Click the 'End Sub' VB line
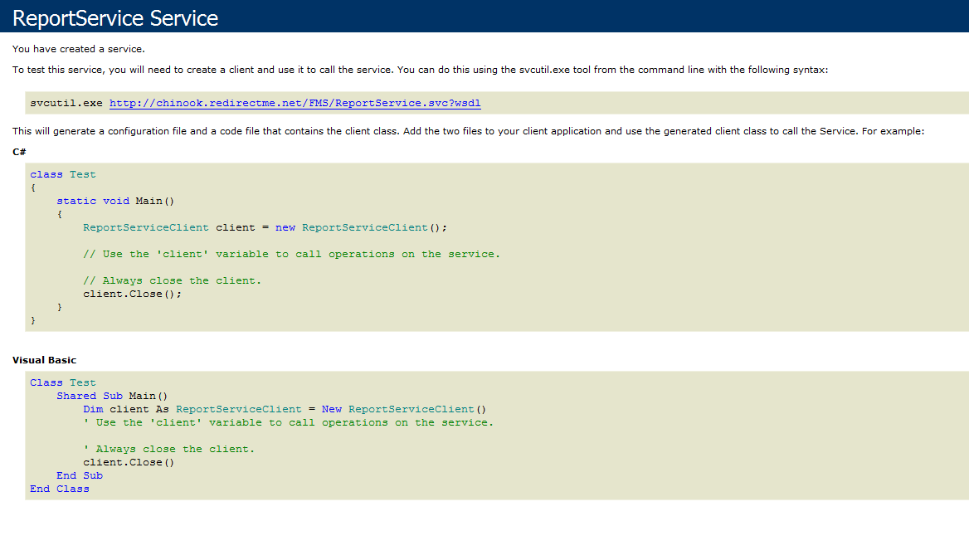Viewport: 969px width, 560px height. tap(80, 476)
